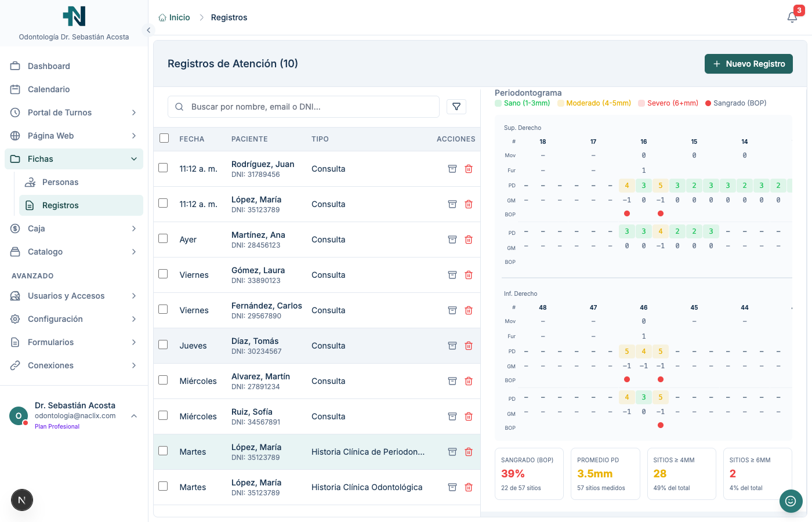Click the trash icon for Díaz, Tomás

pos(469,346)
